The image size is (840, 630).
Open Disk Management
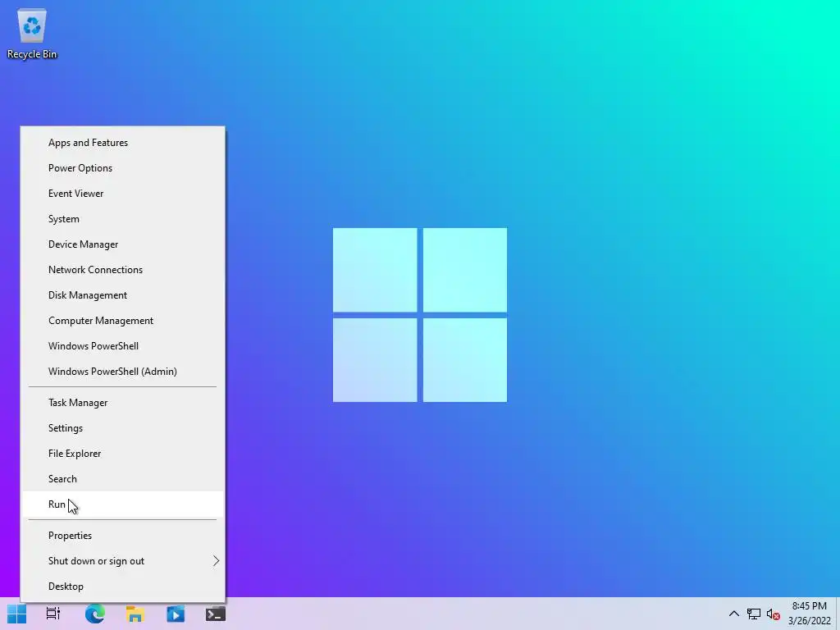123,295
